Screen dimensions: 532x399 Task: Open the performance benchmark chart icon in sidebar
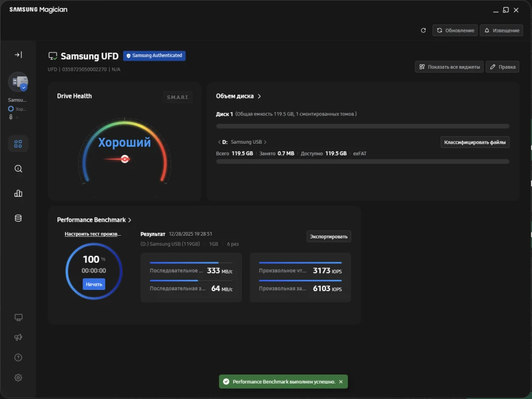(18, 194)
